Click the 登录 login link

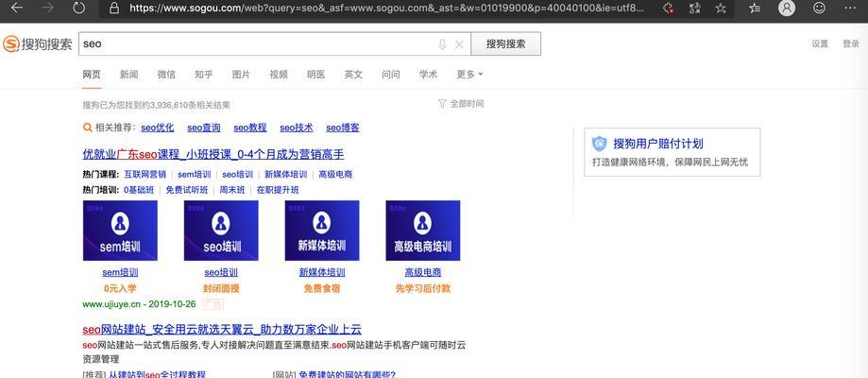(x=851, y=44)
